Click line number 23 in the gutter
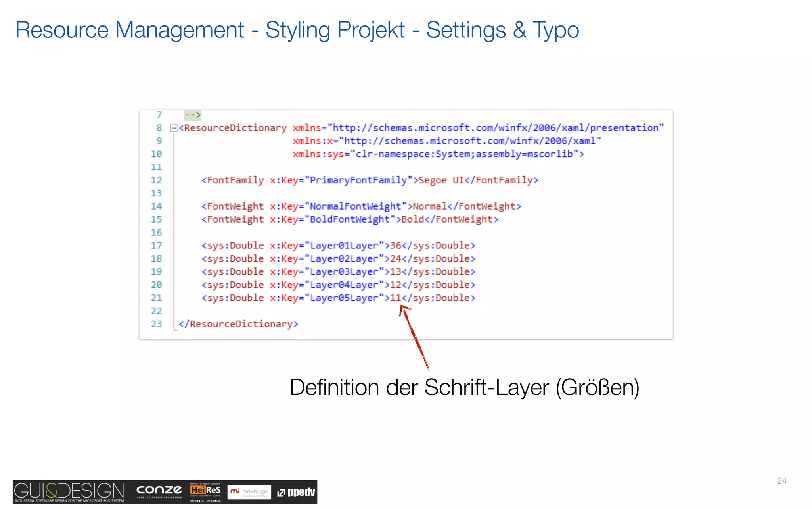Screen dimensions: 812x508 (x=157, y=324)
